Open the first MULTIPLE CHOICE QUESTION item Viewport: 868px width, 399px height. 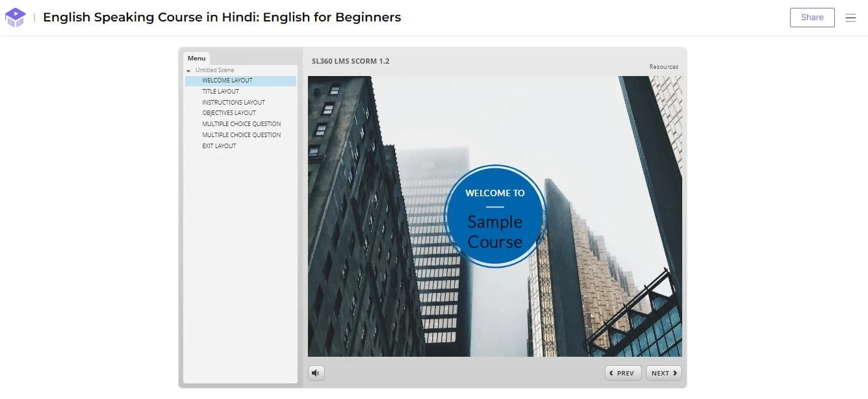pos(240,124)
